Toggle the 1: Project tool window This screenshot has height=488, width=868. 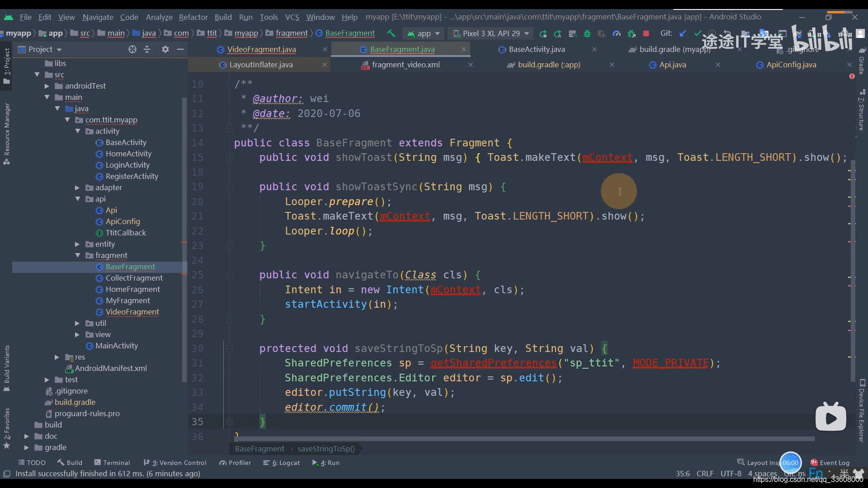(x=6, y=66)
